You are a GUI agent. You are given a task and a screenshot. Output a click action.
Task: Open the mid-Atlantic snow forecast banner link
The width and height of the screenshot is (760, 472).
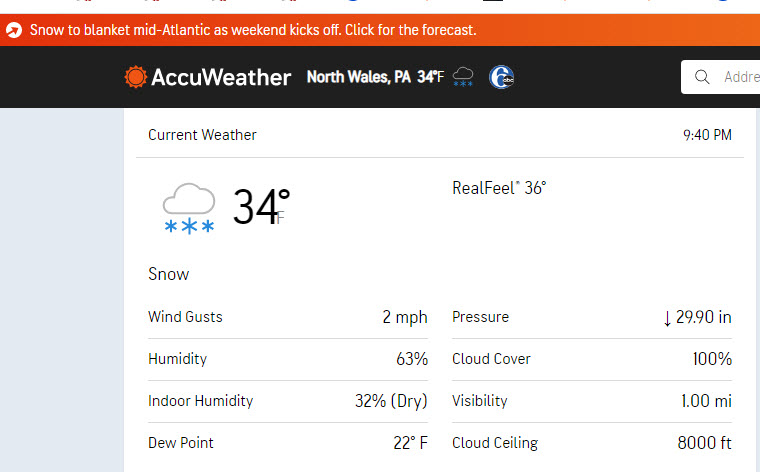pyautogui.click(x=253, y=30)
